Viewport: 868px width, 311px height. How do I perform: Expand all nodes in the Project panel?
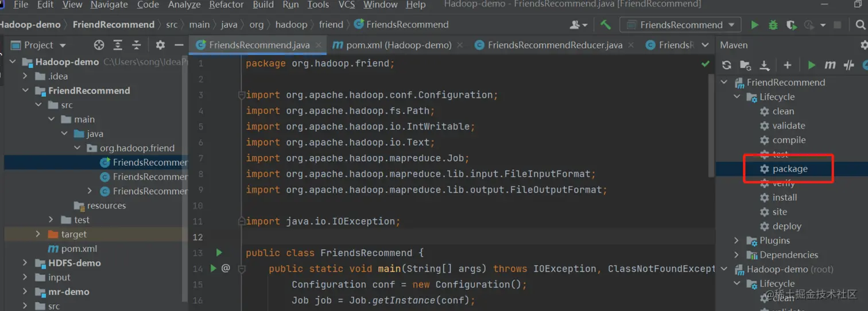118,45
